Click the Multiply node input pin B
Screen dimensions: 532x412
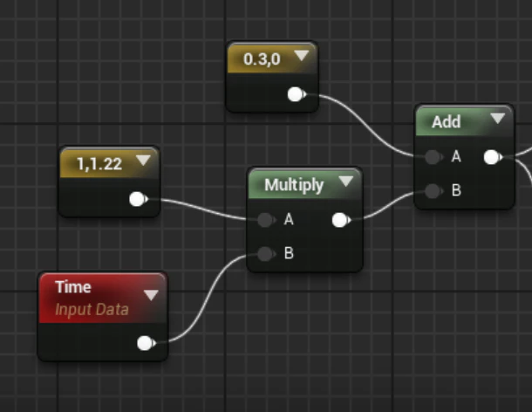point(266,254)
